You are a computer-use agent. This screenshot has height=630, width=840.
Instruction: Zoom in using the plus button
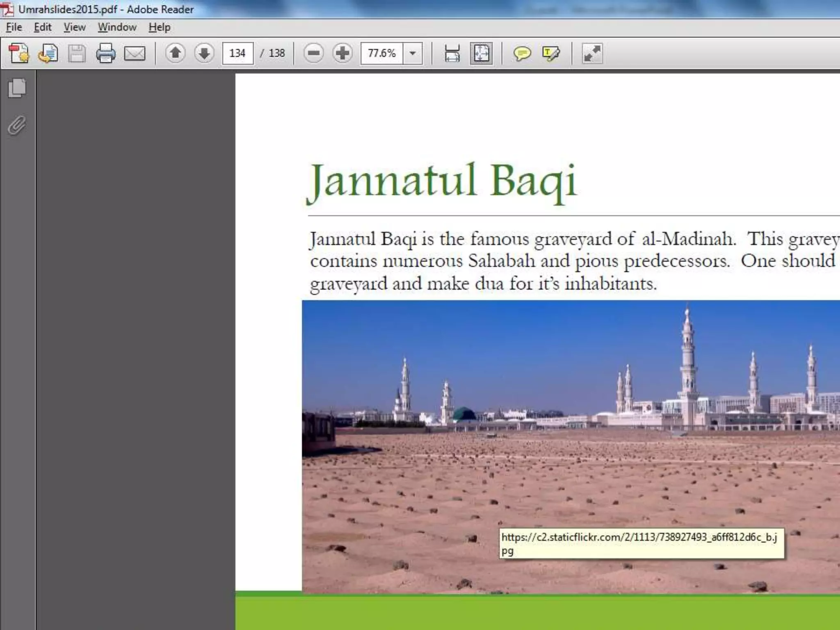pyautogui.click(x=342, y=53)
